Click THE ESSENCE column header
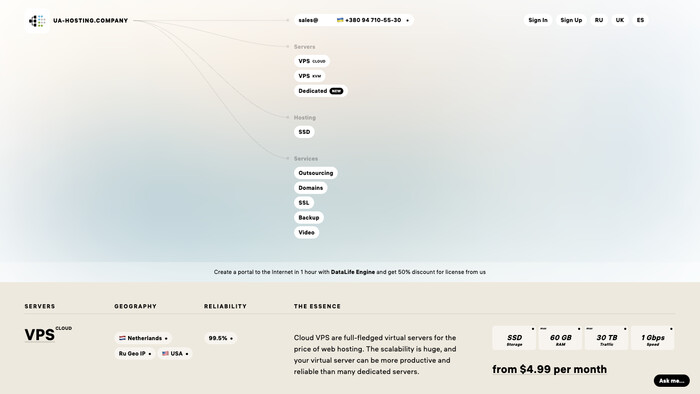Image resolution: width=700 pixels, height=394 pixels. [x=317, y=307]
